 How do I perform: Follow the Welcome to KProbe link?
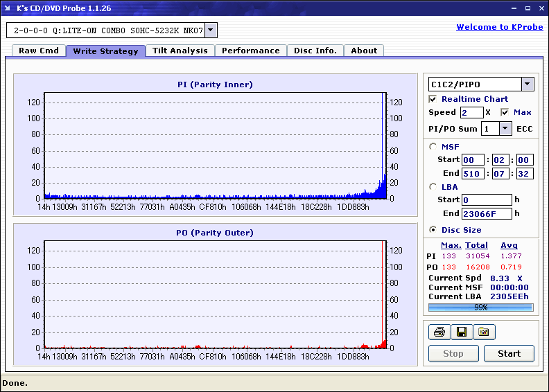(x=500, y=27)
